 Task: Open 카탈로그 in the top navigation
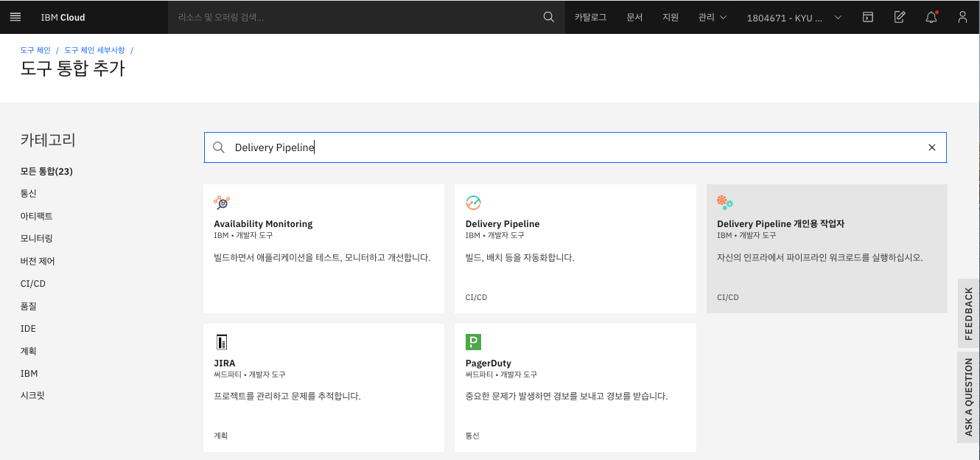[590, 17]
